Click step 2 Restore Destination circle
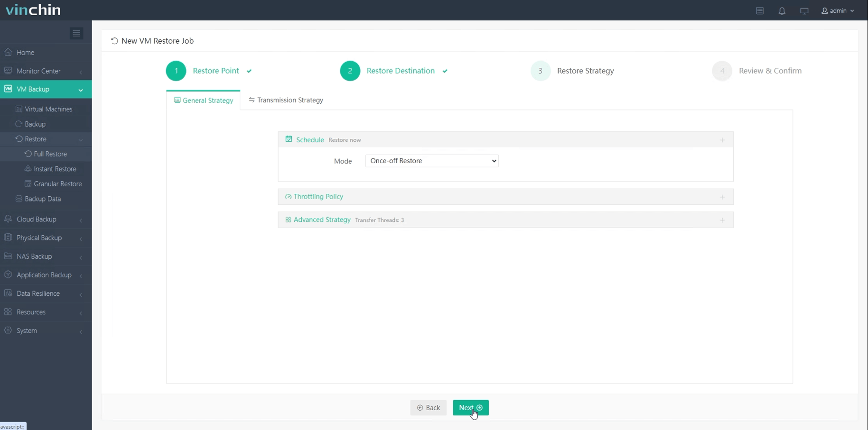The width and height of the screenshot is (868, 430). pos(350,71)
